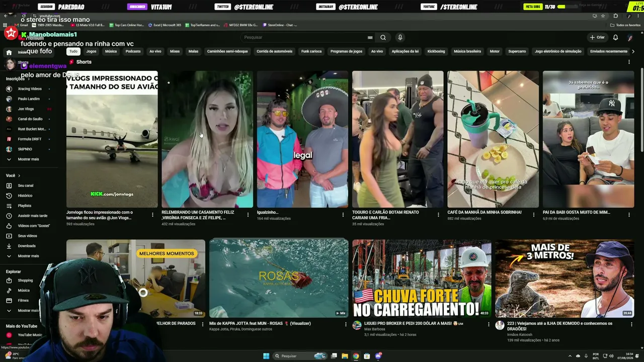Click the Criar button
This screenshot has height=362, width=644.
(x=597, y=37)
